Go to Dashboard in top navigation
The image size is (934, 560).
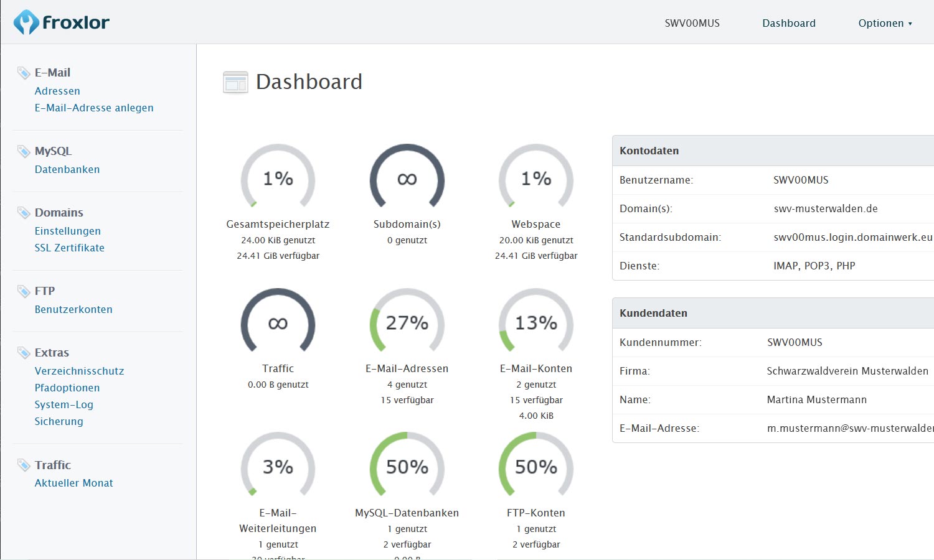click(789, 23)
